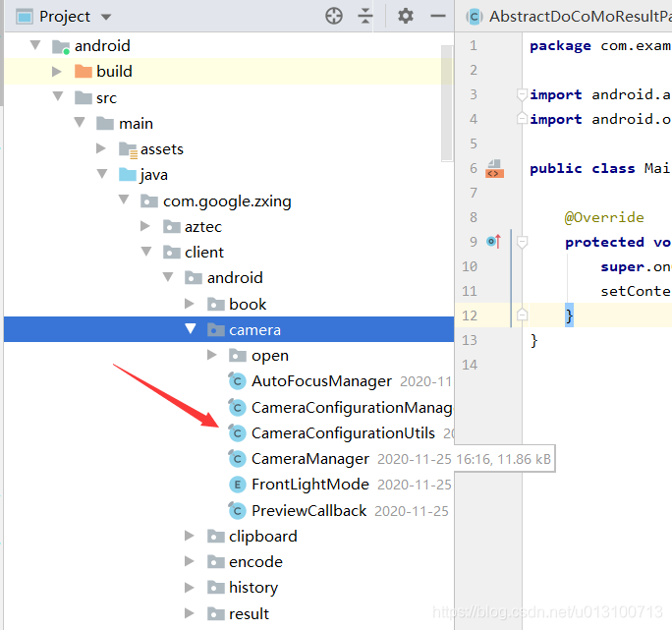The height and width of the screenshot is (630, 672).
Task: Click the open package folder icon
Action: [238, 356]
